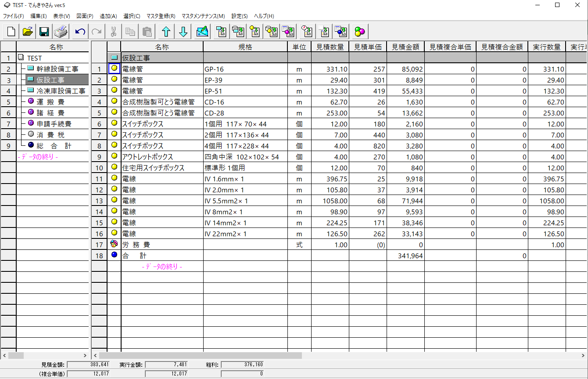
Task: Click the EP-39 specification cell
Action: click(x=245, y=80)
